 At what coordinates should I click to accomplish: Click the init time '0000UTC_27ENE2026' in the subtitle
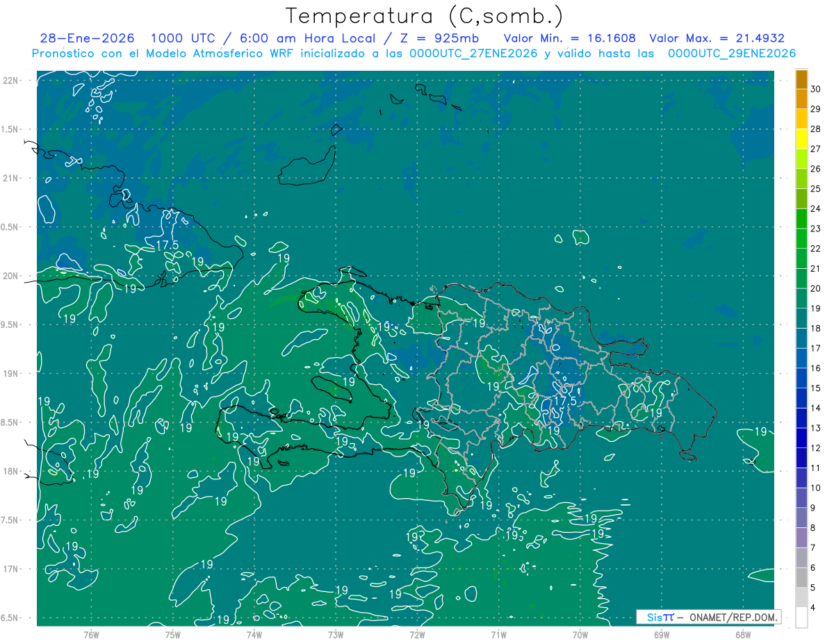(x=473, y=53)
